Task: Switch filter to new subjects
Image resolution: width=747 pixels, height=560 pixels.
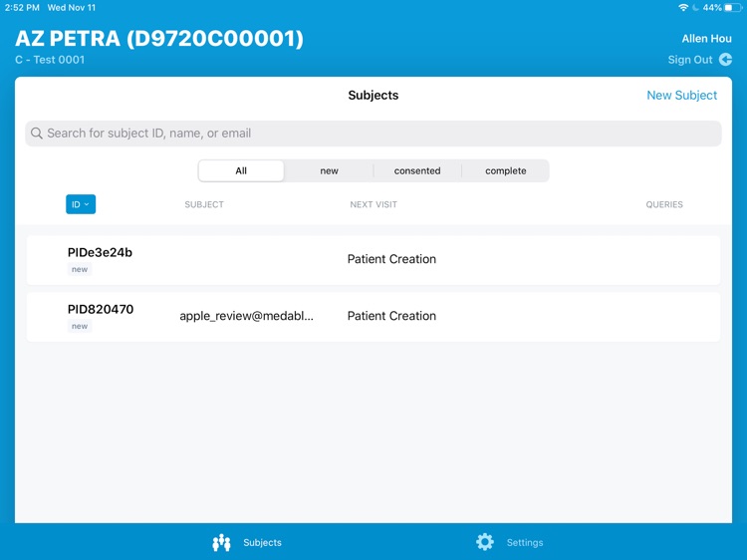Action: coord(329,170)
